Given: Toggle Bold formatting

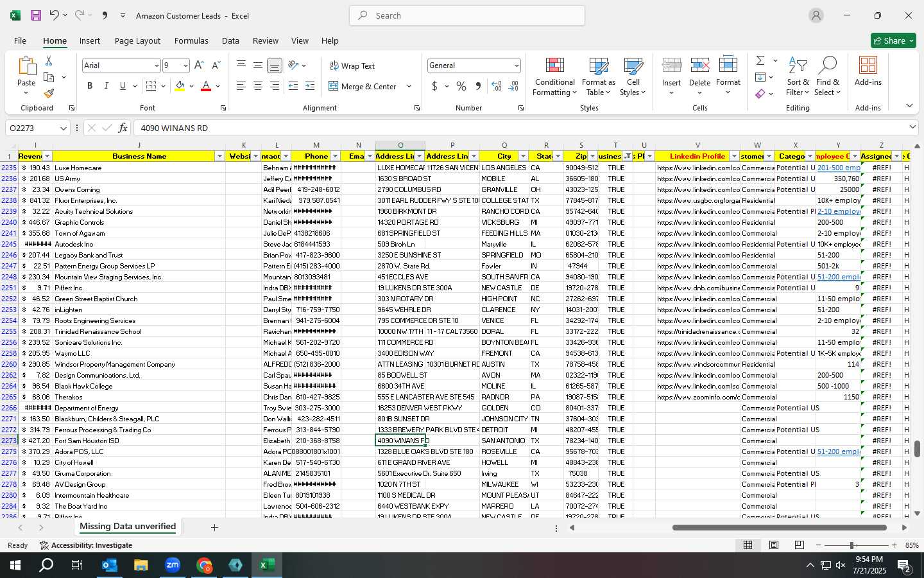Looking at the screenshot, I should tap(90, 86).
